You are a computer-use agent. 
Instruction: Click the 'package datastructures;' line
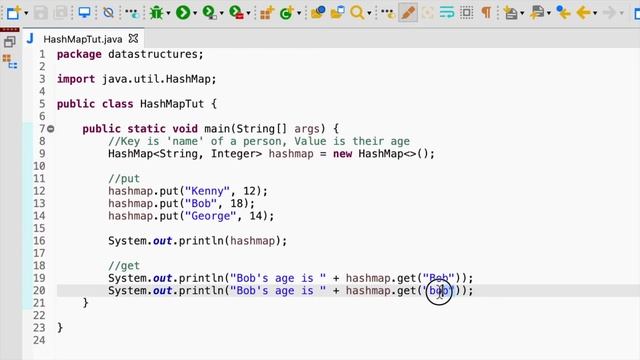coord(130,54)
